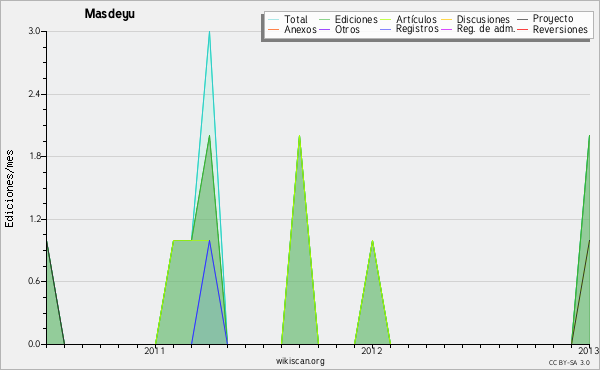The height and width of the screenshot is (370, 600).
Task: Click the 1.2 y-axis value
Action: tap(34, 219)
